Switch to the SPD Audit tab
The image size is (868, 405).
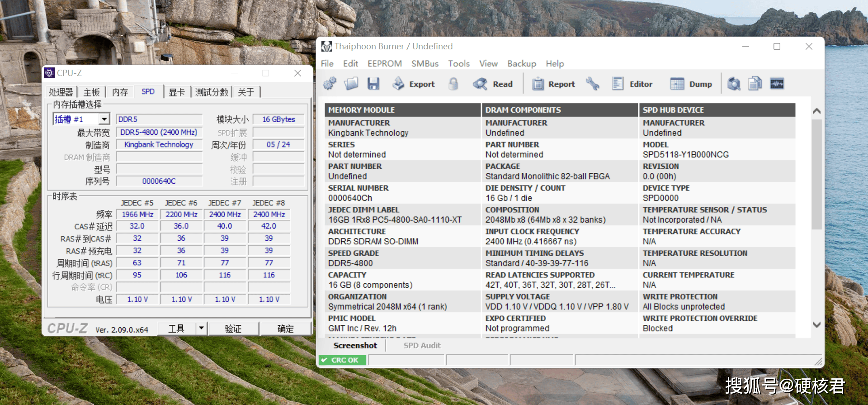(x=422, y=345)
